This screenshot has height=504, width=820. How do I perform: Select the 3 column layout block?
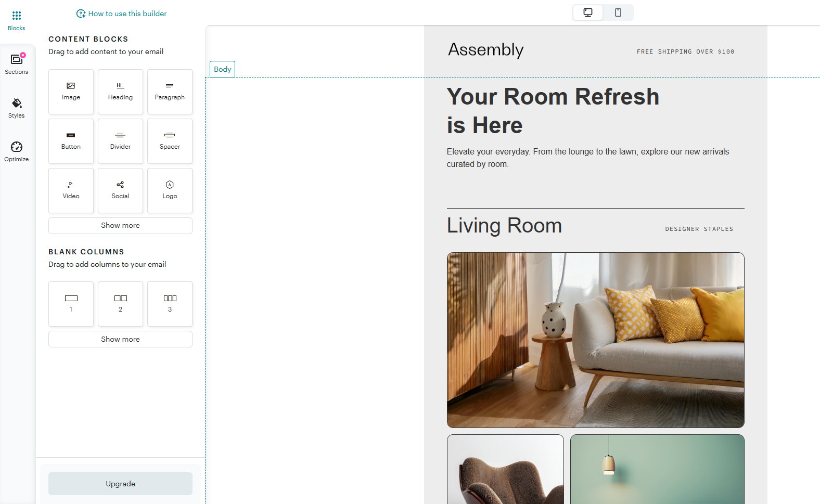[170, 304]
